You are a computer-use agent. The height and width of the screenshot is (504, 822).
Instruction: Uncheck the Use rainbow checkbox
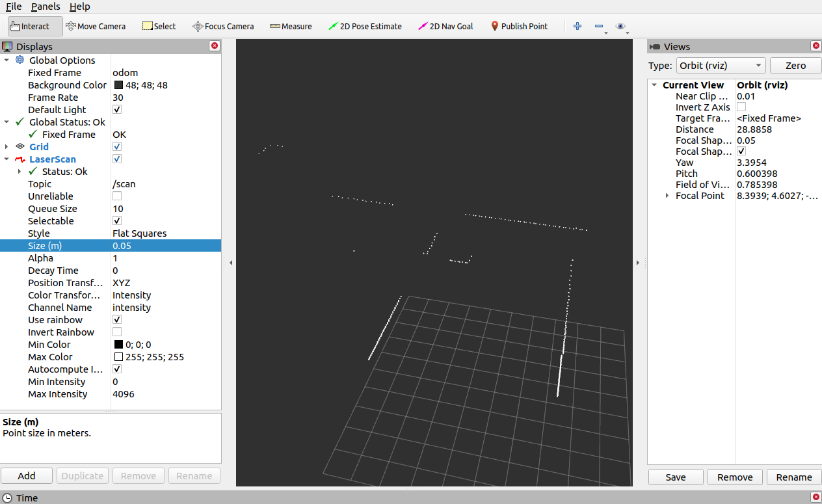117,320
